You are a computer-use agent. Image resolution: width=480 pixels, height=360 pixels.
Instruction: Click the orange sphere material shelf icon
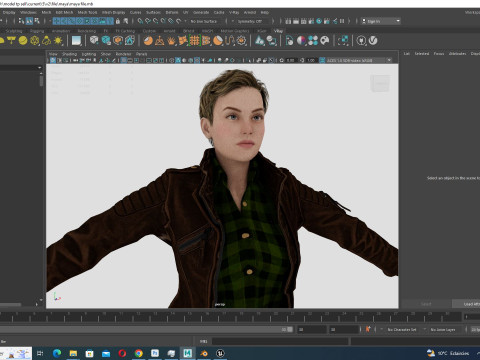(148, 41)
